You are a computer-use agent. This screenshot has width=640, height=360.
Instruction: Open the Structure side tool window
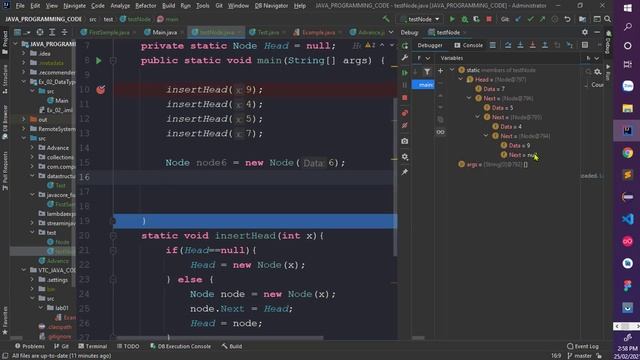(5, 79)
